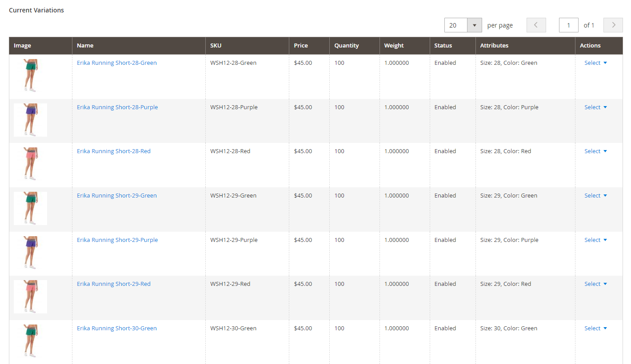
Task: Open Erika Running Short-29-Green product link
Action: pos(116,196)
